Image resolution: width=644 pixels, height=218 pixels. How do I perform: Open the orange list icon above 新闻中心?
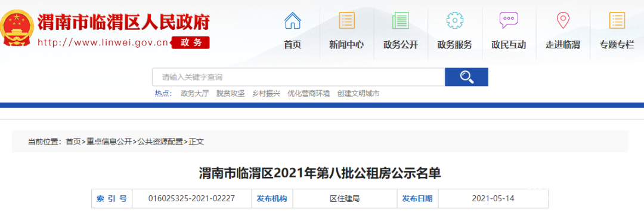(346, 20)
